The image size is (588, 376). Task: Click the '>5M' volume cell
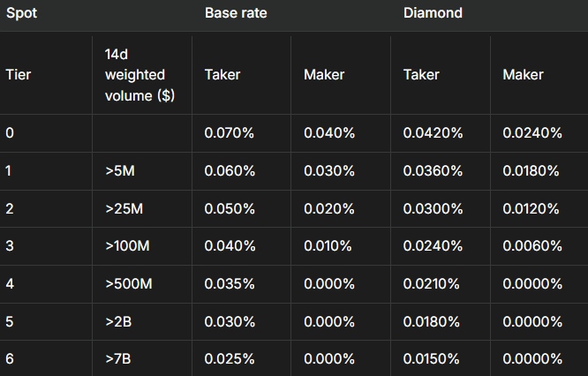[x=120, y=171]
